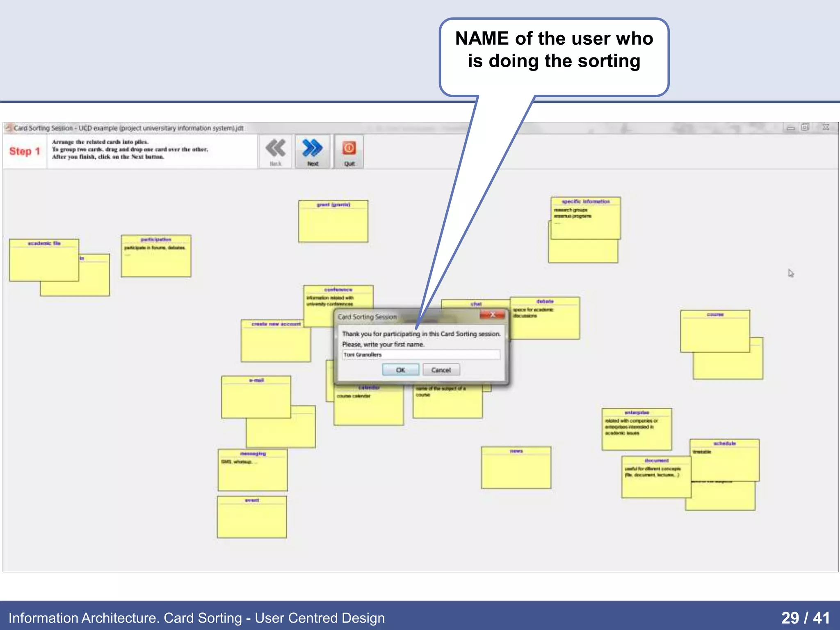
Task: Close the Card Sorting Session main window
Action: [826, 128]
